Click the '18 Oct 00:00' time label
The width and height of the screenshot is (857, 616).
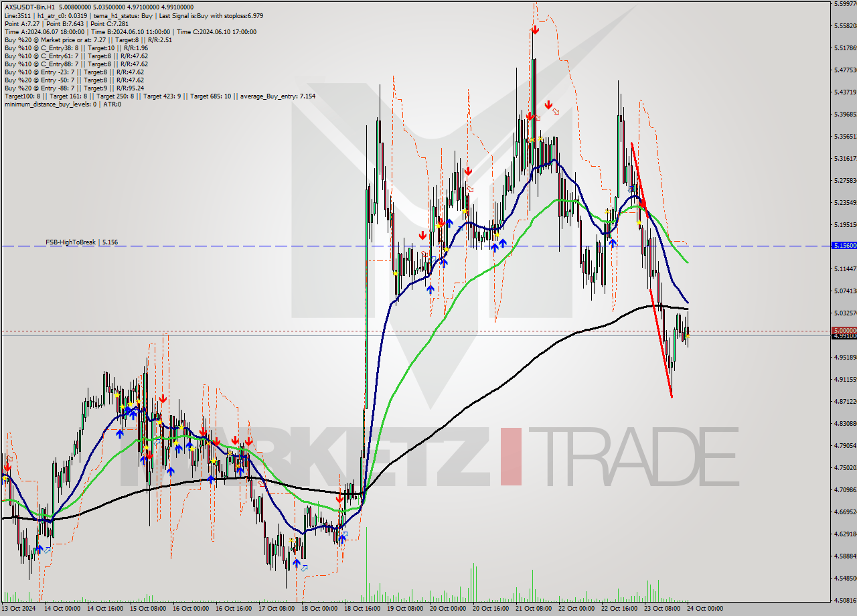pyautogui.click(x=319, y=609)
